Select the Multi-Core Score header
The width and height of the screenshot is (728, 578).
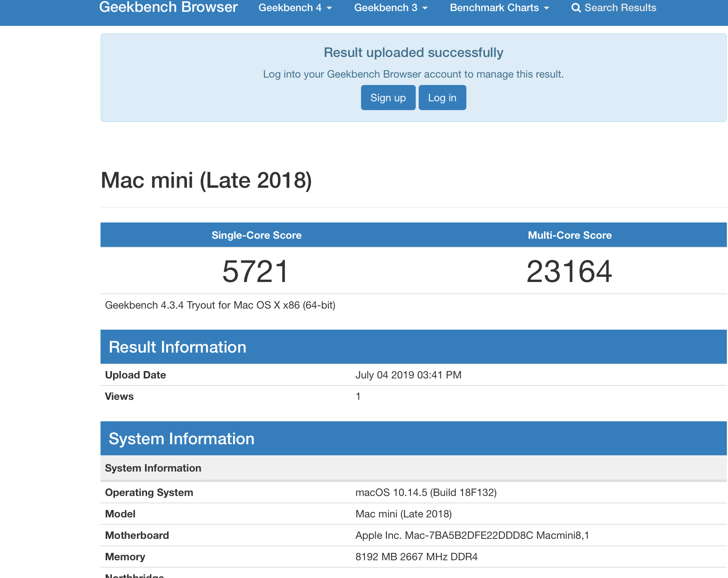[570, 235]
